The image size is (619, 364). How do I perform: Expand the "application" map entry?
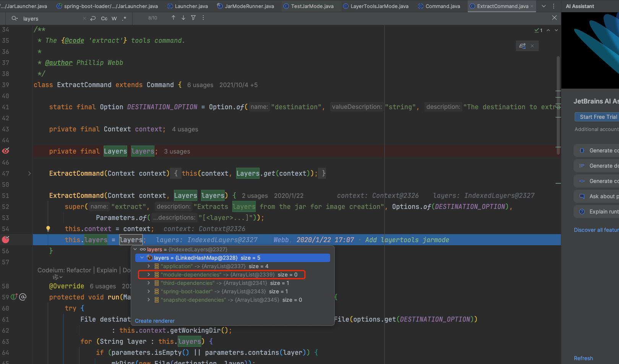tap(149, 266)
